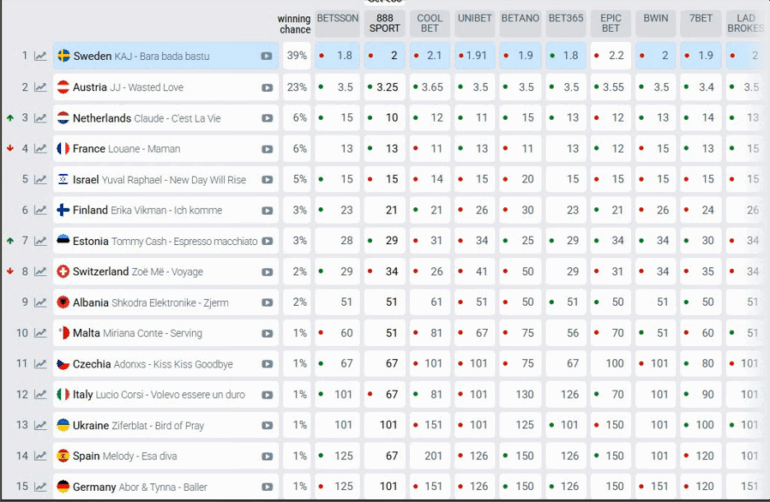The width and height of the screenshot is (770, 502).
Task: Open the odds chart for Sweden
Action: coord(40,56)
